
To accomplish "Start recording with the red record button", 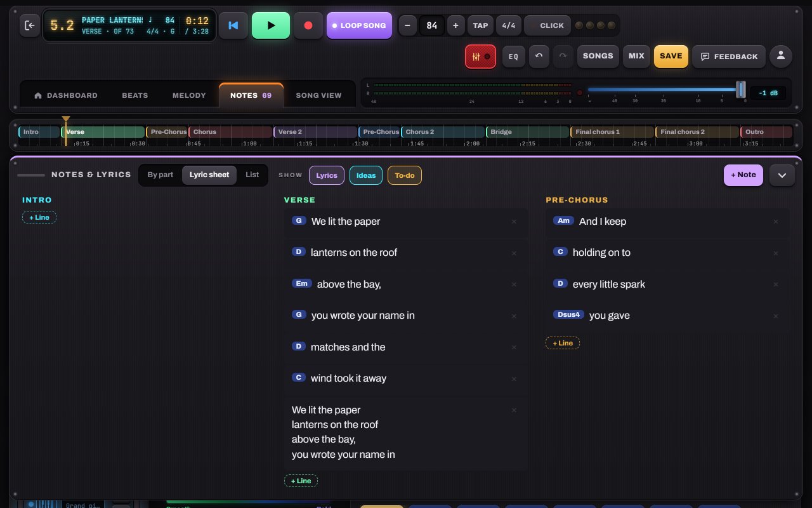I will point(308,25).
